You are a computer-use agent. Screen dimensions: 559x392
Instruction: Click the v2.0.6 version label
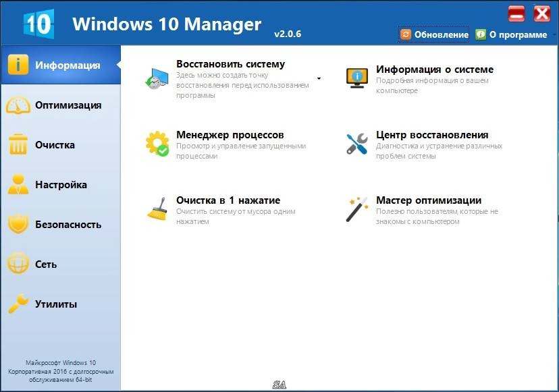pos(288,34)
